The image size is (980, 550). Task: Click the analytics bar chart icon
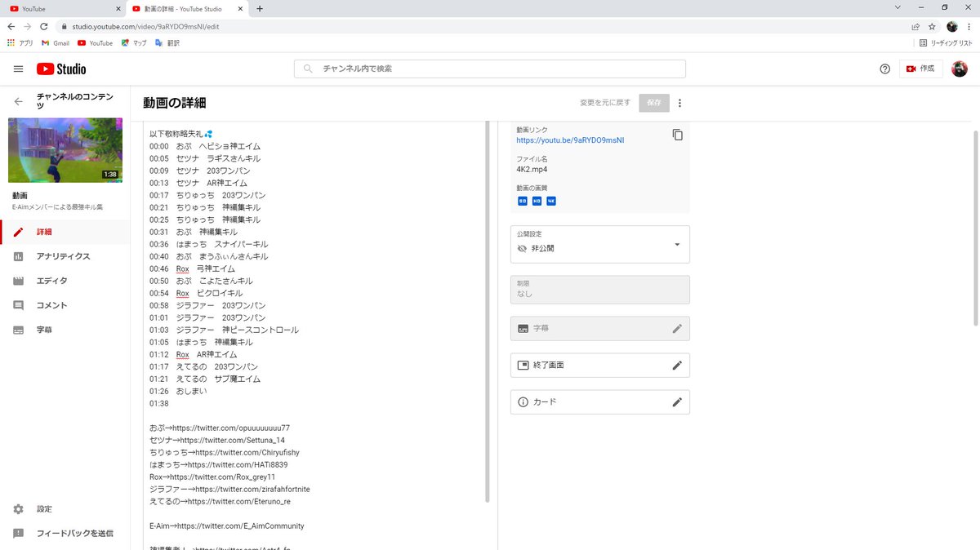click(x=19, y=256)
